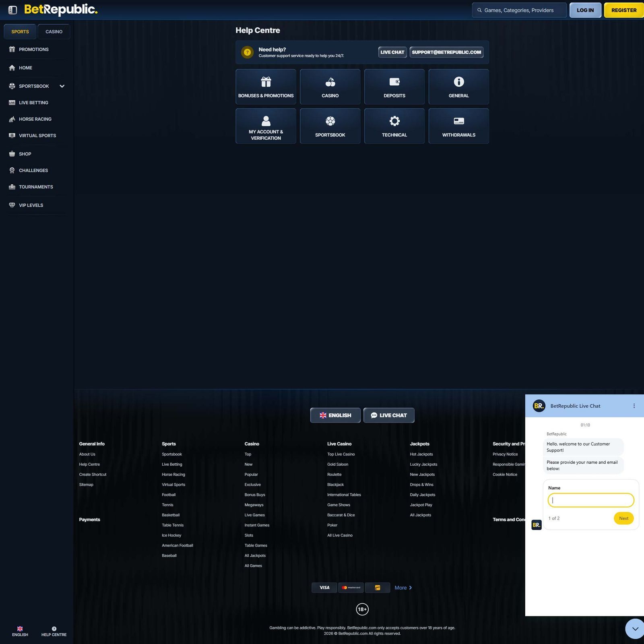The image size is (644, 644).
Task: Click the Visa payment icon
Action: click(324, 588)
